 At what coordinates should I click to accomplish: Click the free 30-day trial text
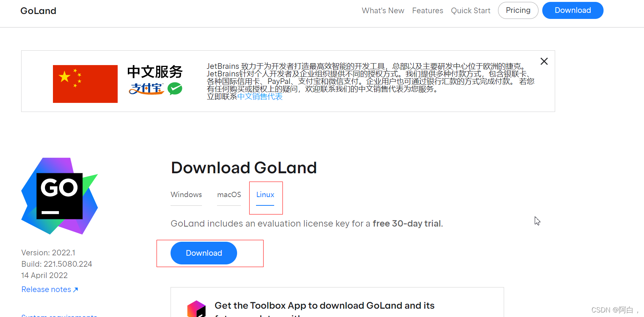[x=407, y=224]
